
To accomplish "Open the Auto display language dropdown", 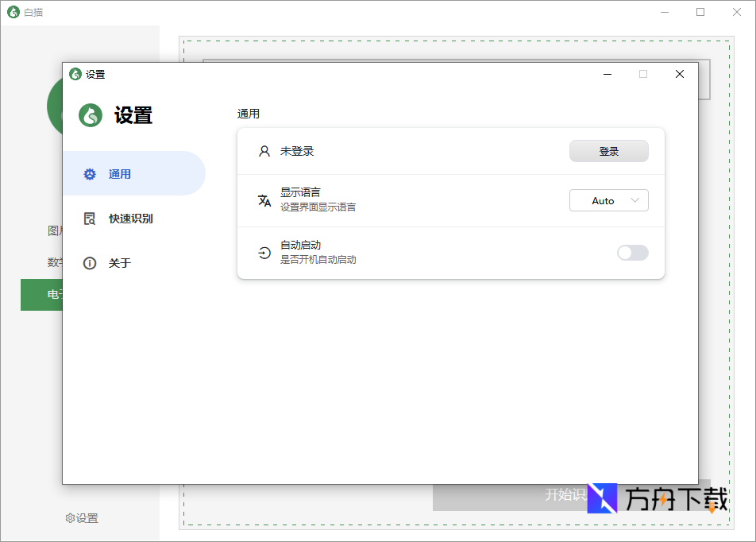I will tap(608, 200).
